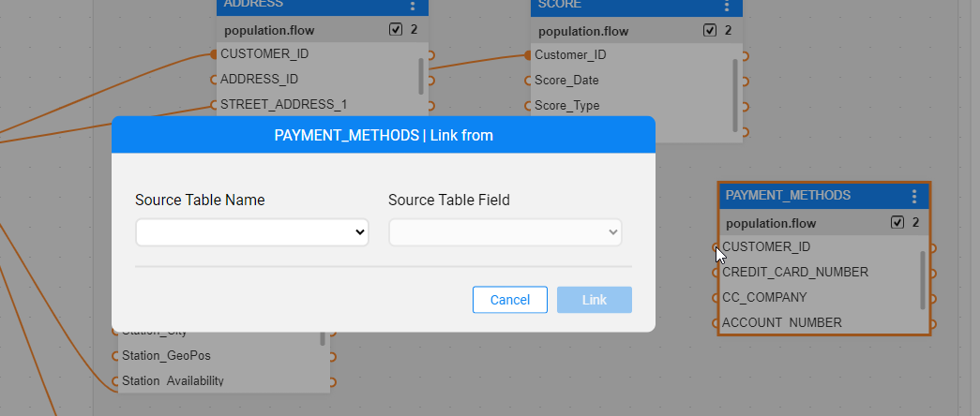The height and width of the screenshot is (416, 980).
Task: Open the Source Table Field dropdown
Action: click(505, 232)
